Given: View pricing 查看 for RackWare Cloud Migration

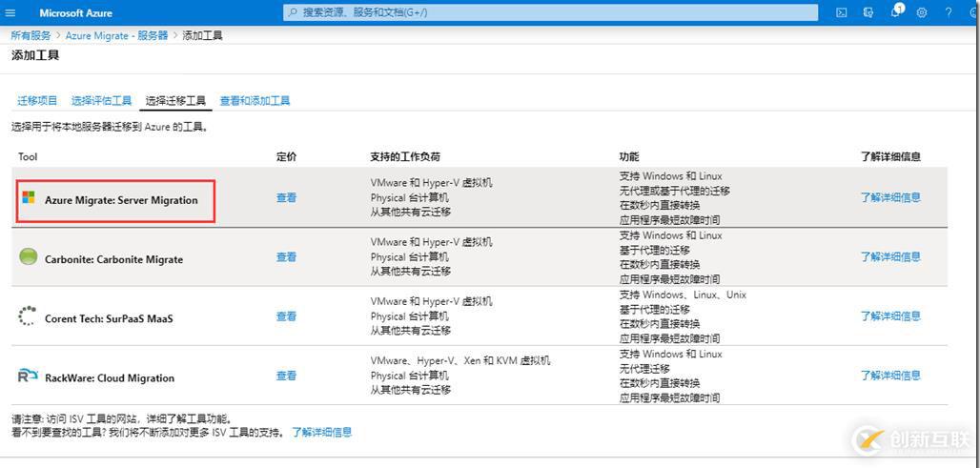Looking at the screenshot, I should pyautogui.click(x=286, y=376).
